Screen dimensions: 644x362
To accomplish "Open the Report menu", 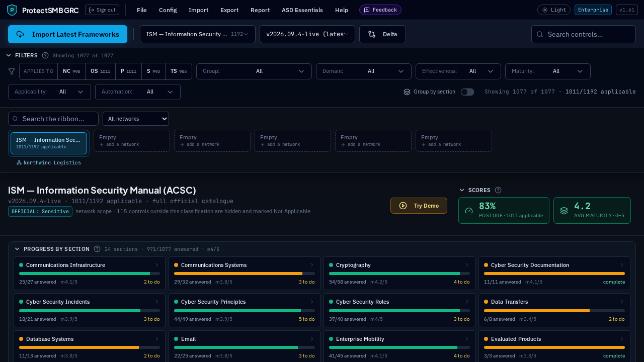I will click(x=260, y=10).
